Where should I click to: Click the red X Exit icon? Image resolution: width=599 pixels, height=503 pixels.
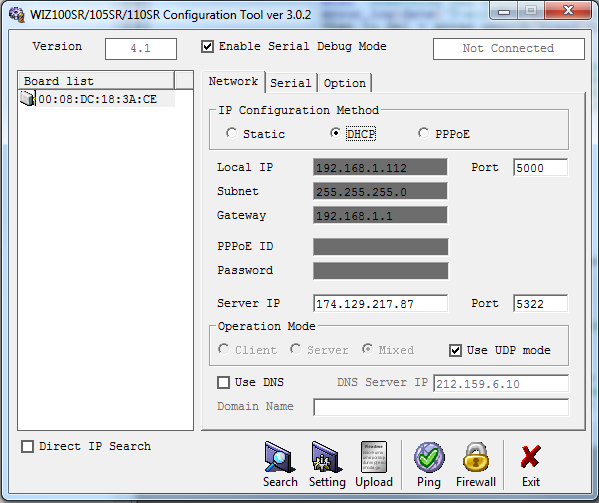[531, 456]
